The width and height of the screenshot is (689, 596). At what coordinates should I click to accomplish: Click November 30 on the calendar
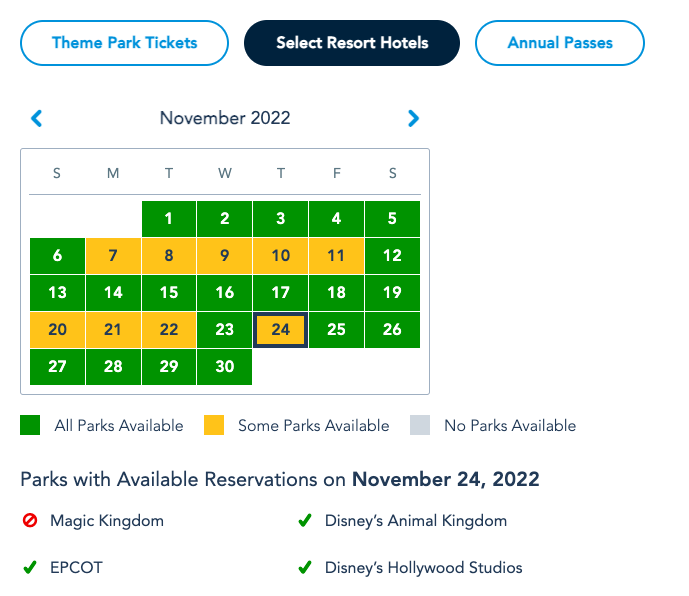pos(225,367)
